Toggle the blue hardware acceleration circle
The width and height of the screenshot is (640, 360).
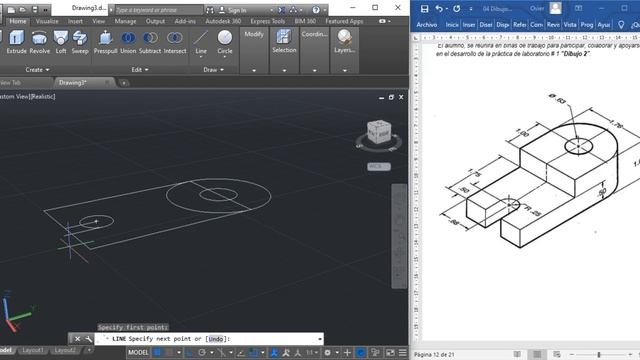pos(361,353)
